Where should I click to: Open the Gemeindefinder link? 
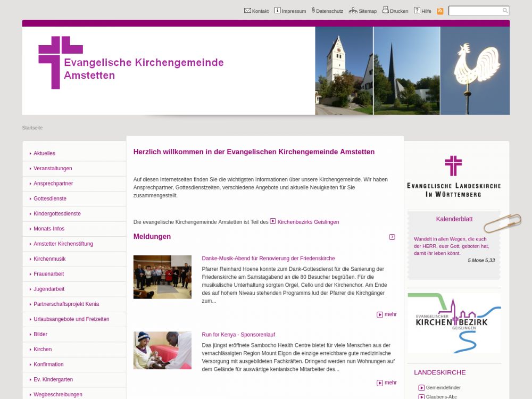(x=443, y=388)
